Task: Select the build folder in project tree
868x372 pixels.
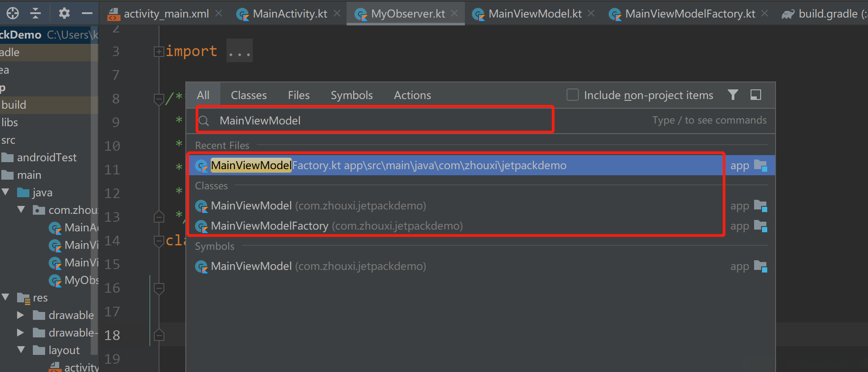Action: pos(14,105)
